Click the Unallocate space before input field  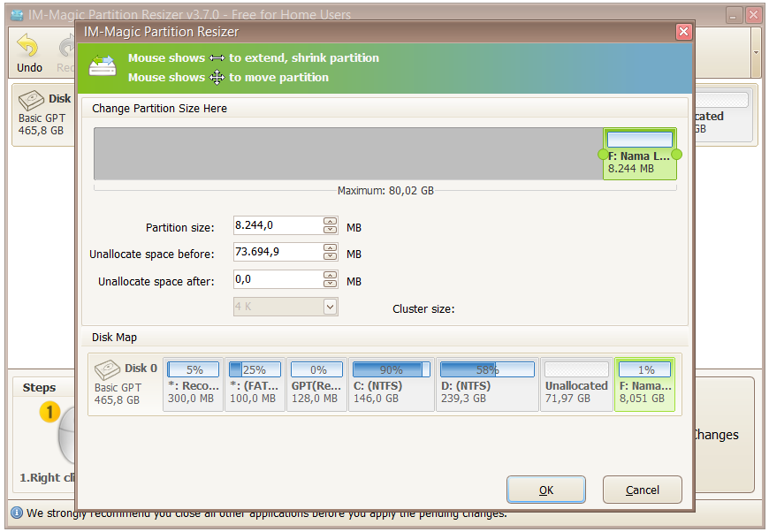click(x=277, y=253)
